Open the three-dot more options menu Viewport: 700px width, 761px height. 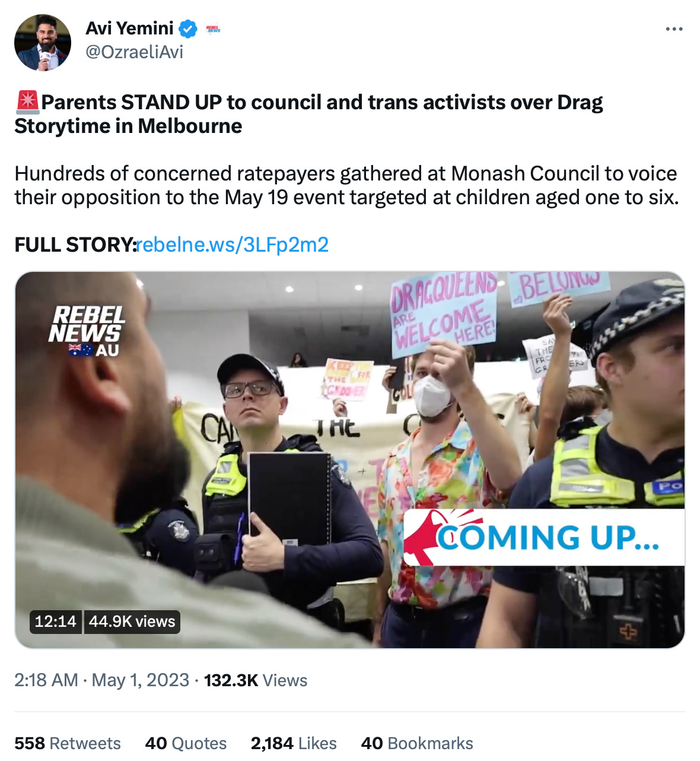point(674,29)
